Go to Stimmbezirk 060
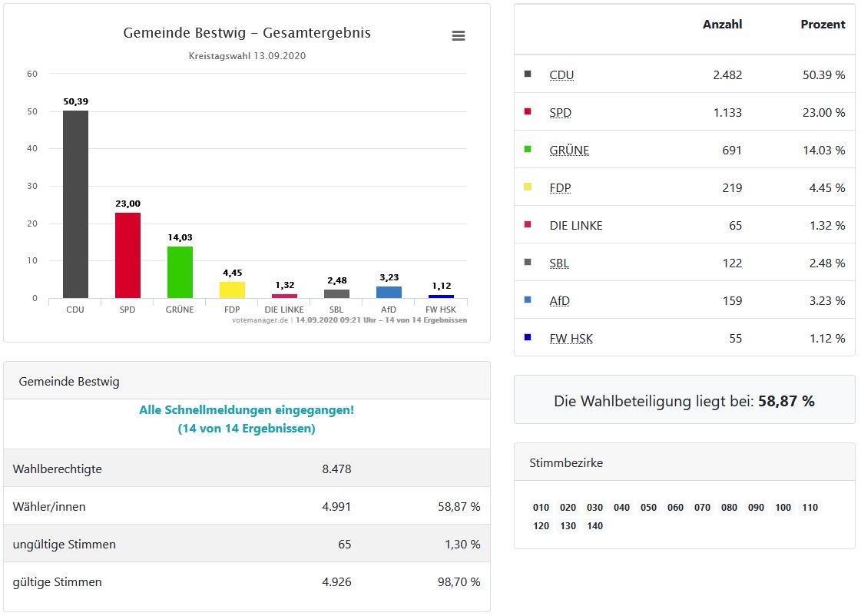The image size is (861, 616). point(675,508)
